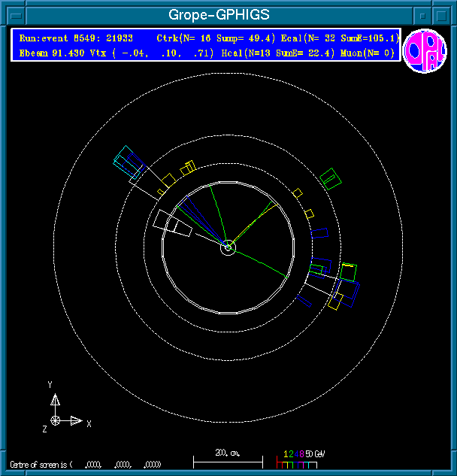The height and width of the screenshot is (476, 457).
Task: Click the 200 cm scale bar
Action: 228,458
